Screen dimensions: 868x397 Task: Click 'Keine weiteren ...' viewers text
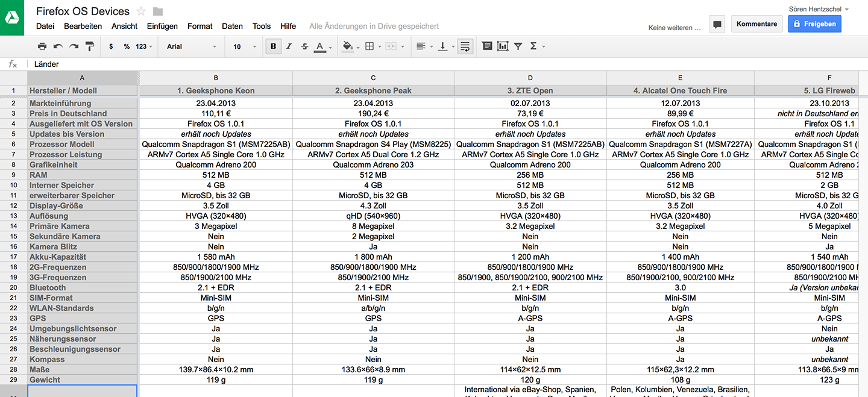pos(675,28)
